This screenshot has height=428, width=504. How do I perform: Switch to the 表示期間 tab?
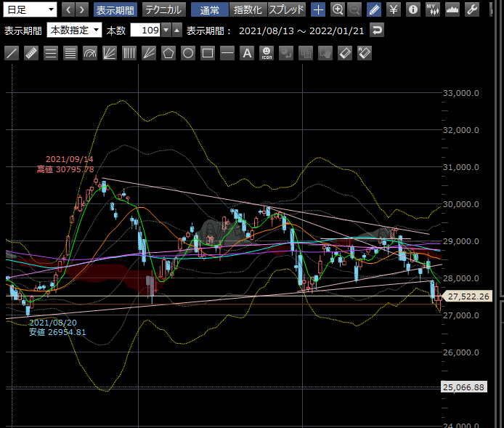click(x=115, y=9)
